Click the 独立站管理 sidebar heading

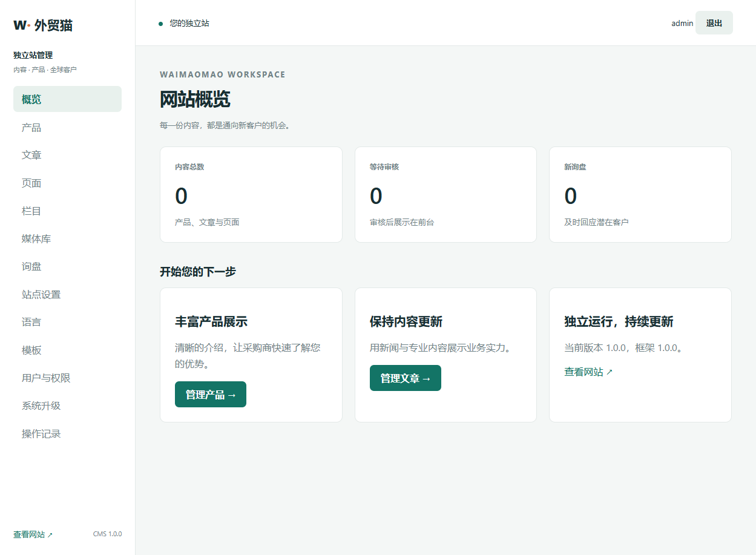click(33, 55)
